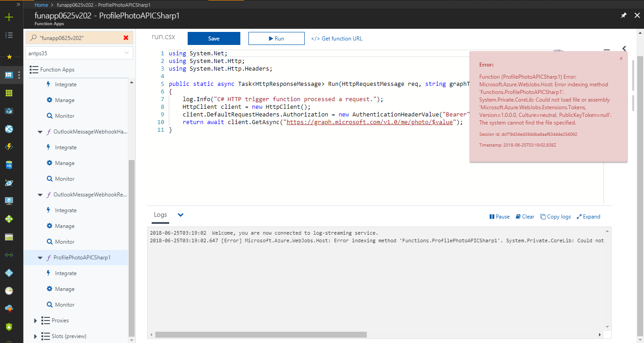644x343 pixels.
Task: Pause the log streaming output
Action: pyautogui.click(x=499, y=216)
